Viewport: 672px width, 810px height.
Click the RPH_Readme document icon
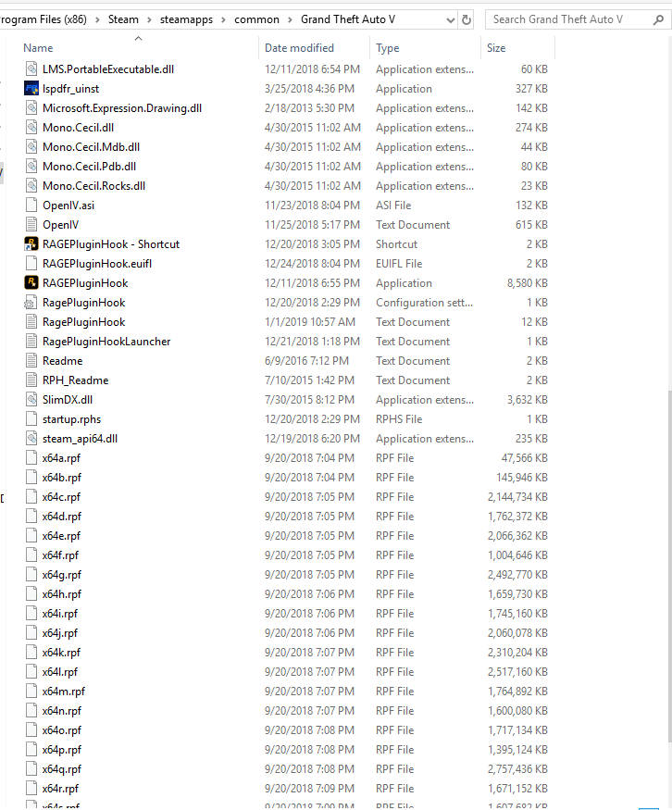(x=31, y=380)
